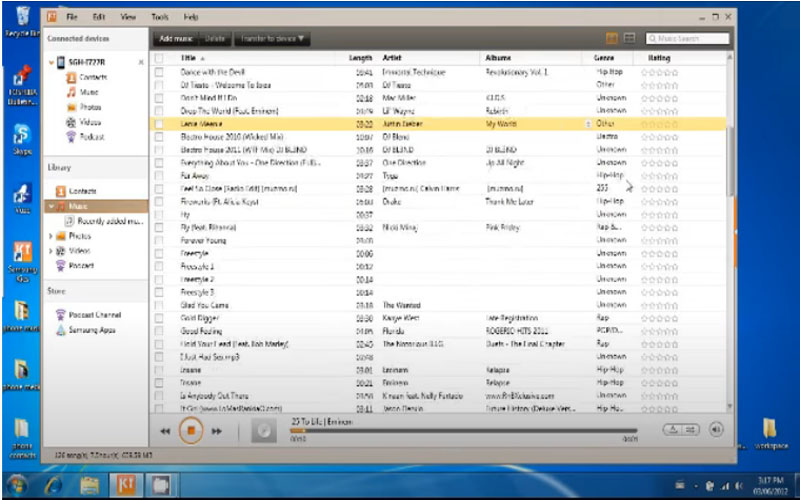800x500 pixels.
Task: Open device Videos under Connected devices
Action: coord(84,122)
